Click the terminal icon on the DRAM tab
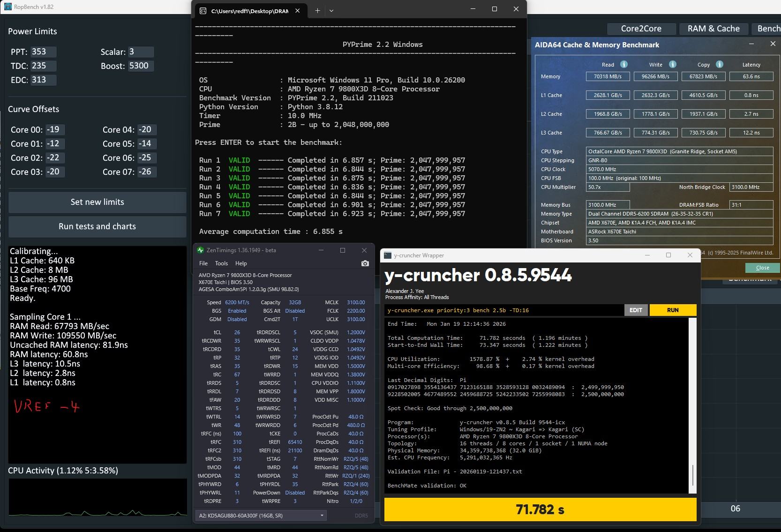 203,11
